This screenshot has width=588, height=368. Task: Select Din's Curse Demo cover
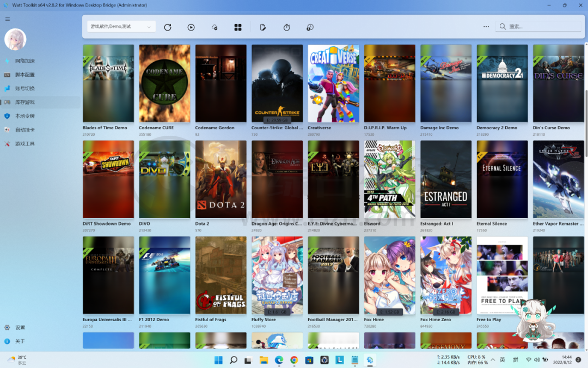click(x=559, y=83)
